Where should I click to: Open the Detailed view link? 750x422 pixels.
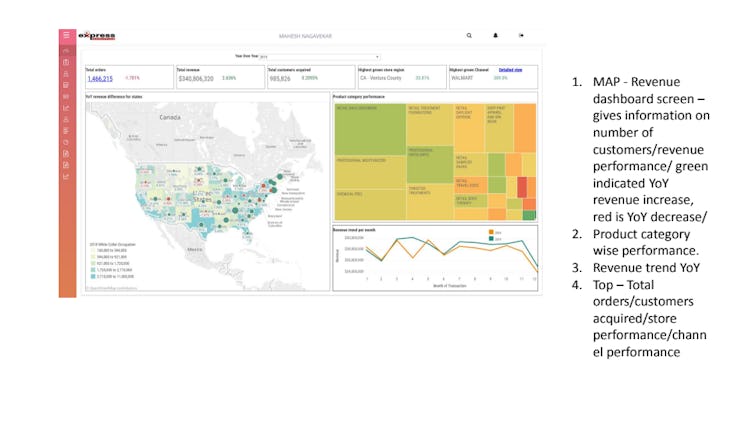[x=510, y=70]
